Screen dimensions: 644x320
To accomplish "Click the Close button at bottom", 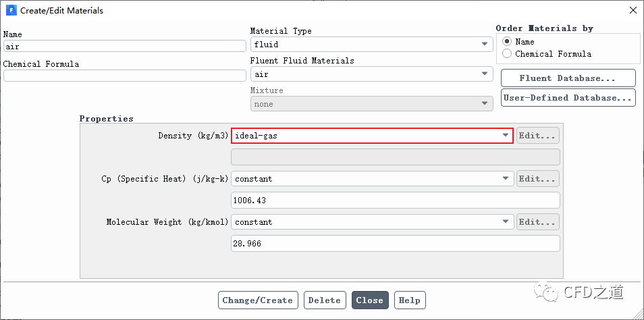I will tap(369, 300).
